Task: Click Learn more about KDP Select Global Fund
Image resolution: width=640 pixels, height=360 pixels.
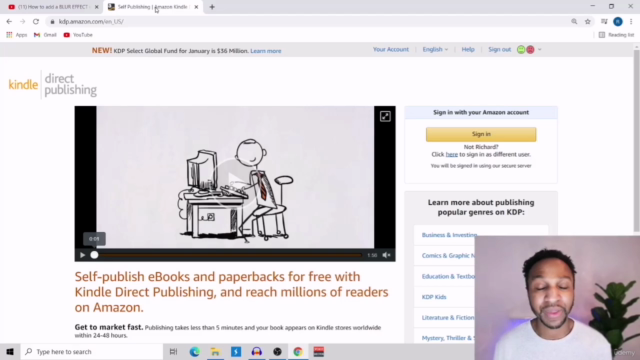Action: (x=266, y=51)
